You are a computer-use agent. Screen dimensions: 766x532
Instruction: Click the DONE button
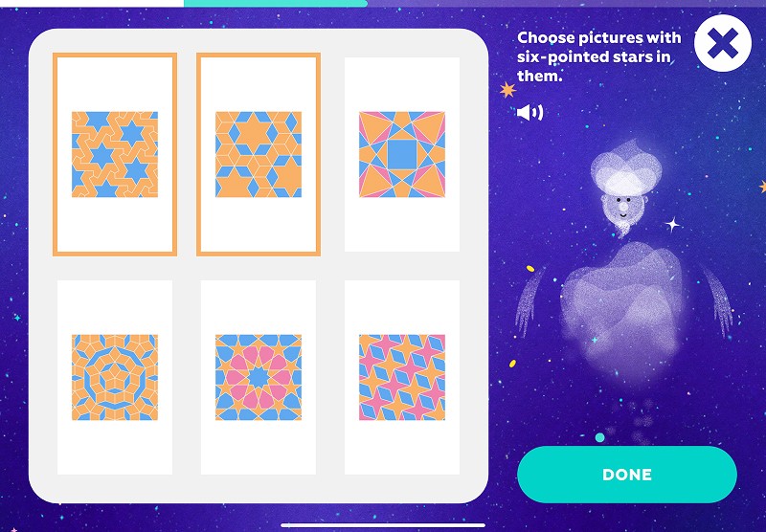tap(627, 475)
